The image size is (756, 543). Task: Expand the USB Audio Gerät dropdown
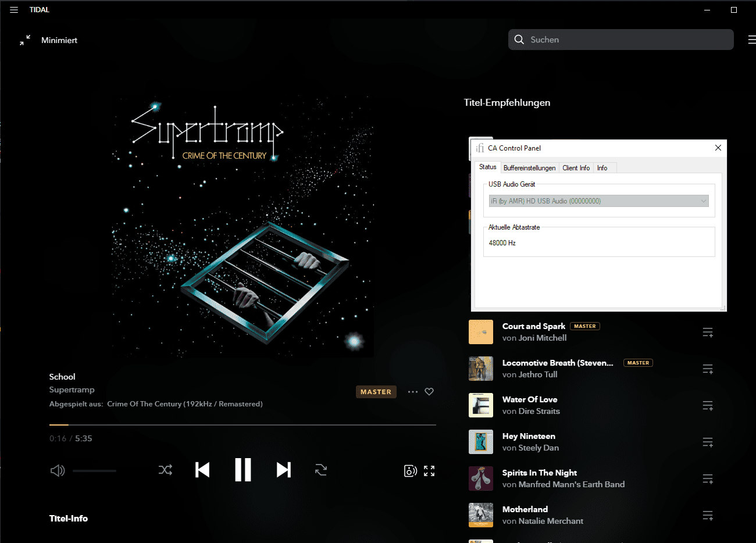point(599,201)
